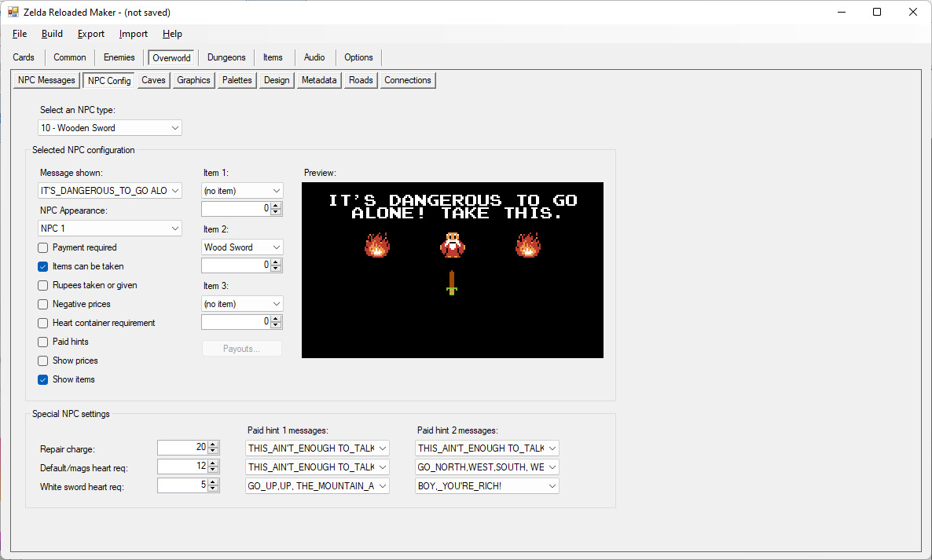Uncheck the Show items checkbox
This screenshot has height=560, width=932.
42,379
